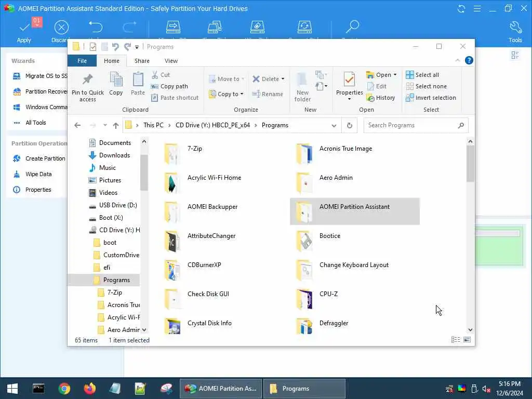Click Explorer Help question mark icon

[x=469, y=60]
